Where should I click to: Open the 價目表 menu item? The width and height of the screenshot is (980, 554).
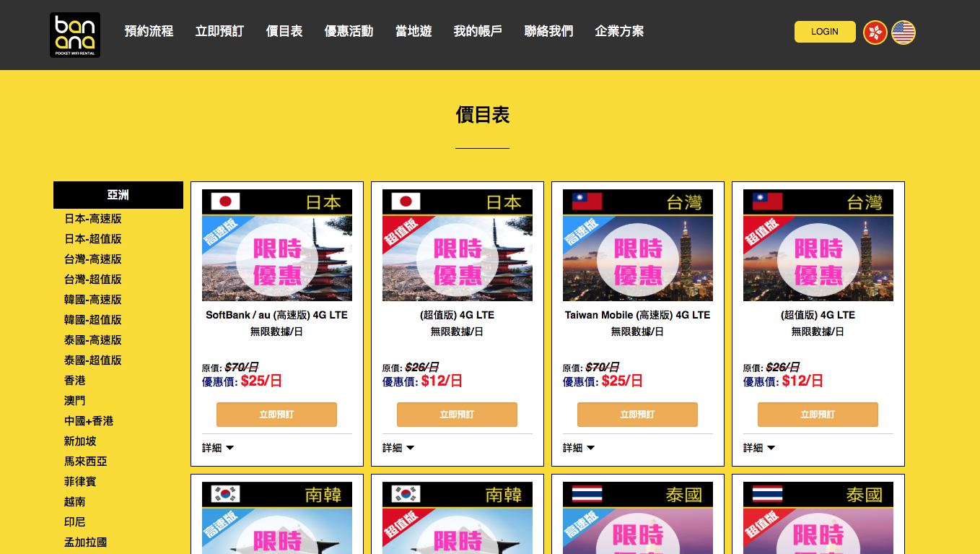[284, 31]
